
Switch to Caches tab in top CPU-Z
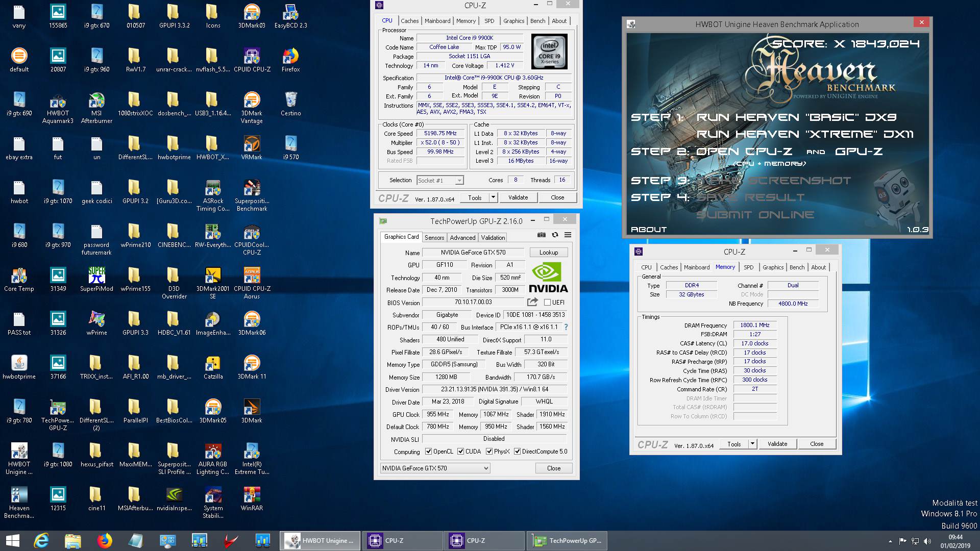(409, 21)
